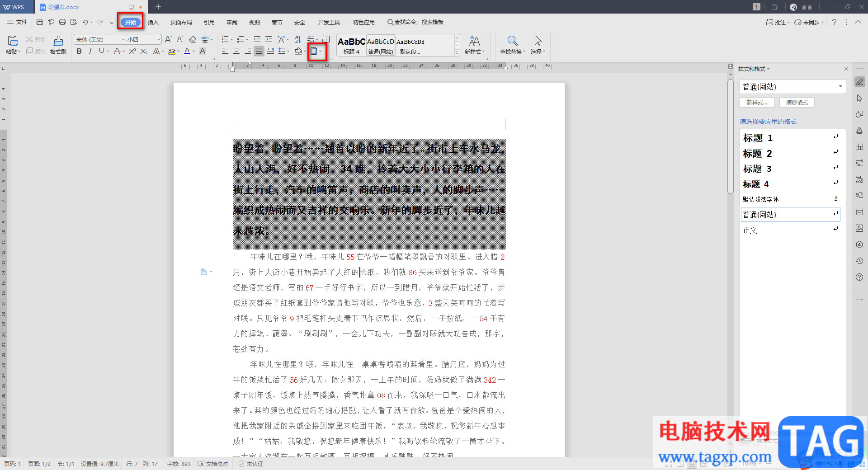The image size is (868, 470).
Task: Expand the borders dropdown arrow
Action: coord(320,52)
